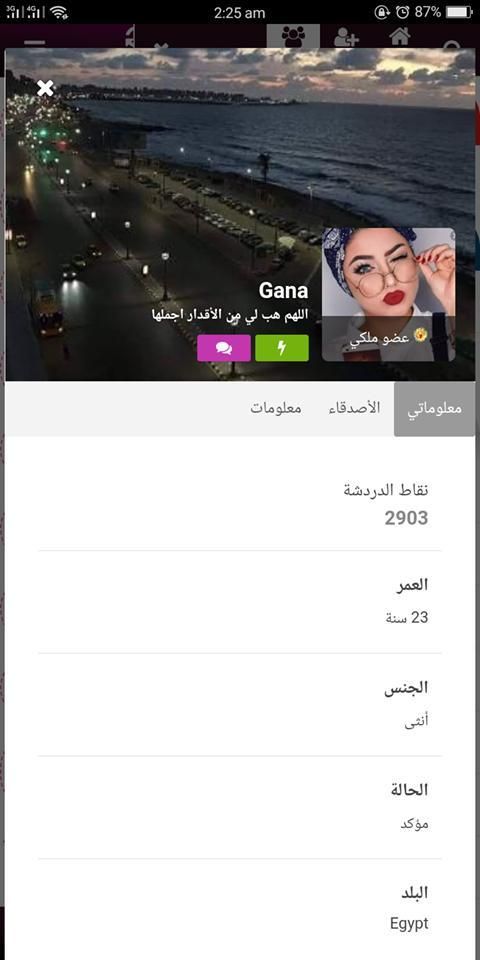
Task: Tap the add friend icon
Action: tap(347, 37)
